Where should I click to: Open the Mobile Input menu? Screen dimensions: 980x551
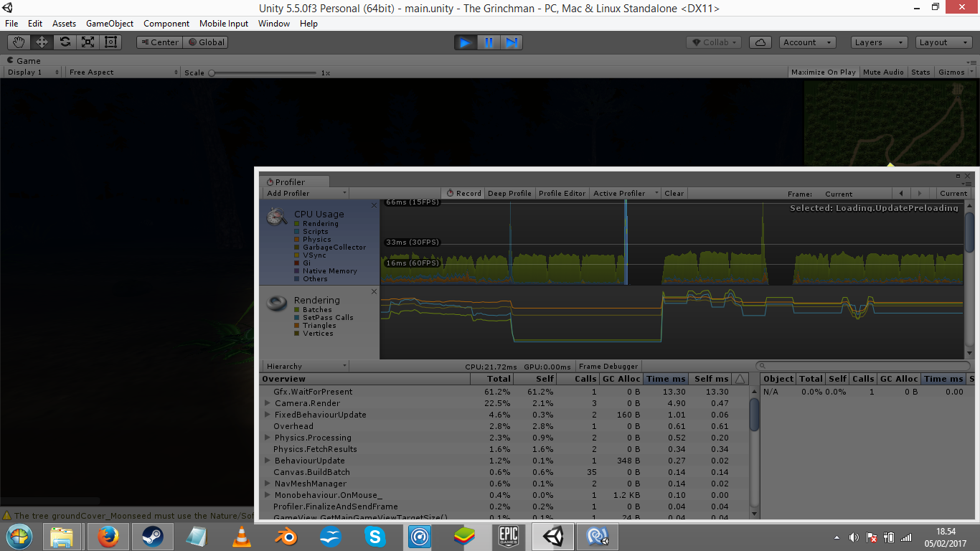(224, 24)
